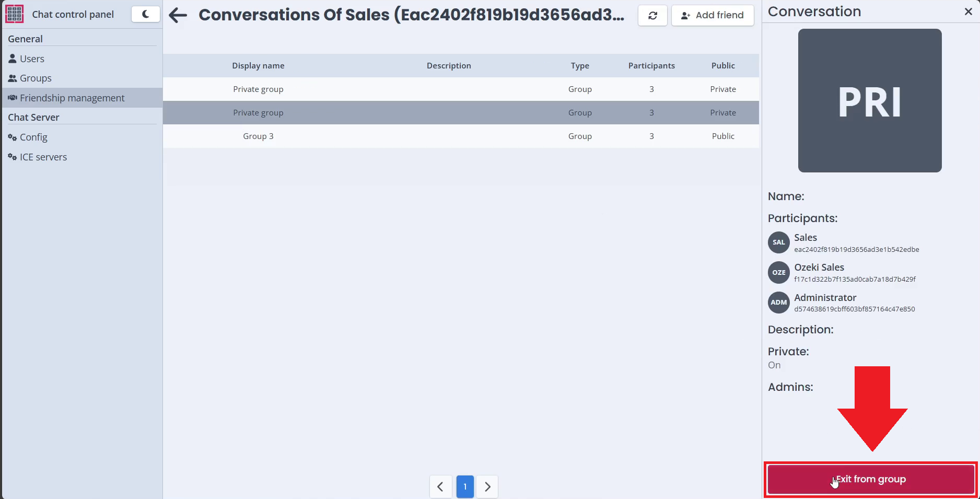980x499 pixels.
Task: Open the Config settings page
Action: coord(33,137)
